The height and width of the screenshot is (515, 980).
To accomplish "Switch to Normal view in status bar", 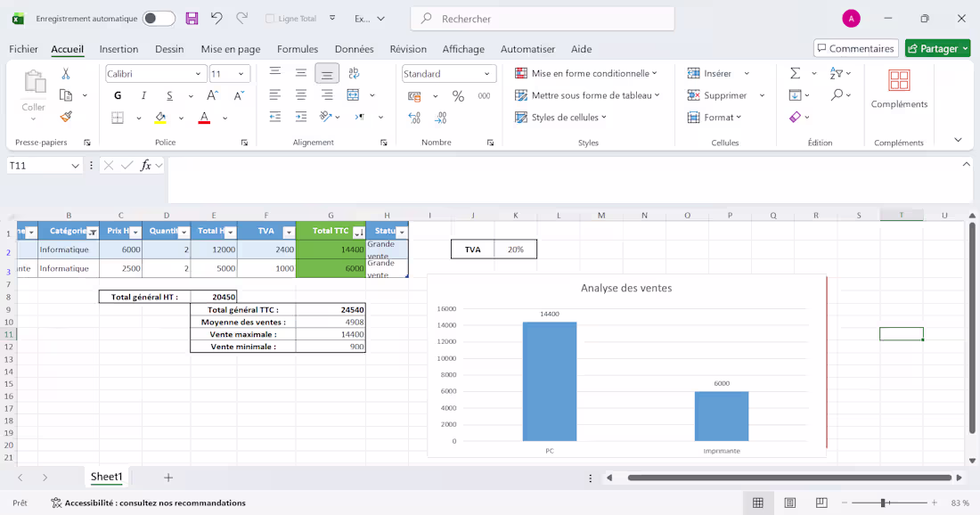I will tap(758, 503).
